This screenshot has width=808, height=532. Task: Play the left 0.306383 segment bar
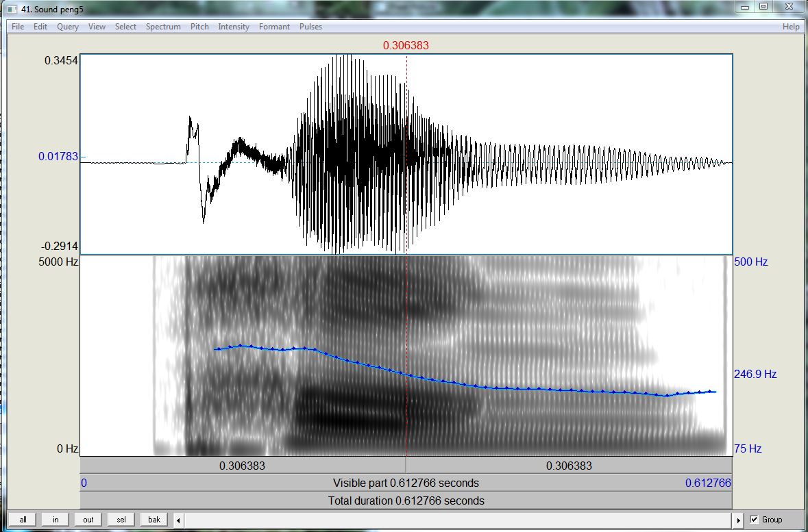(243, 466)
